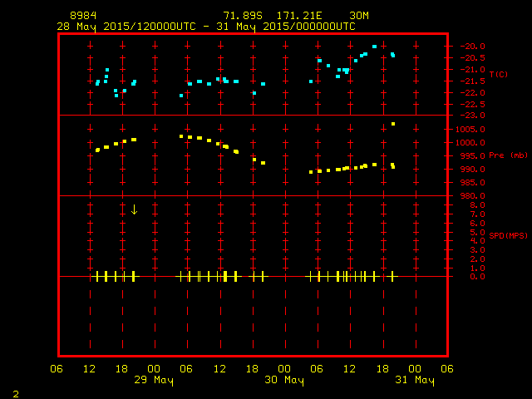
Task: Click the station ID 8984
Action: click(83, 16)
